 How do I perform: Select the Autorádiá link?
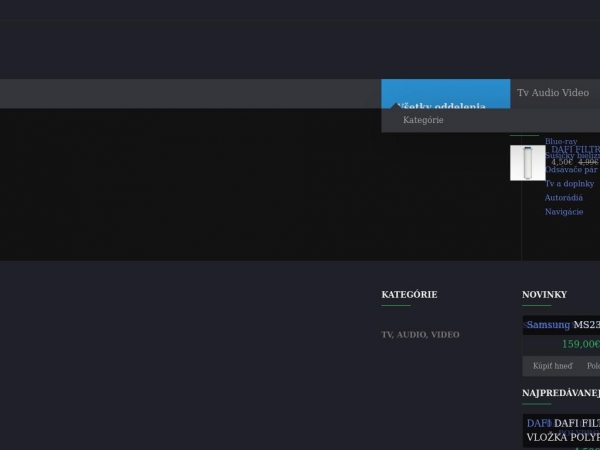coord(563,198)
